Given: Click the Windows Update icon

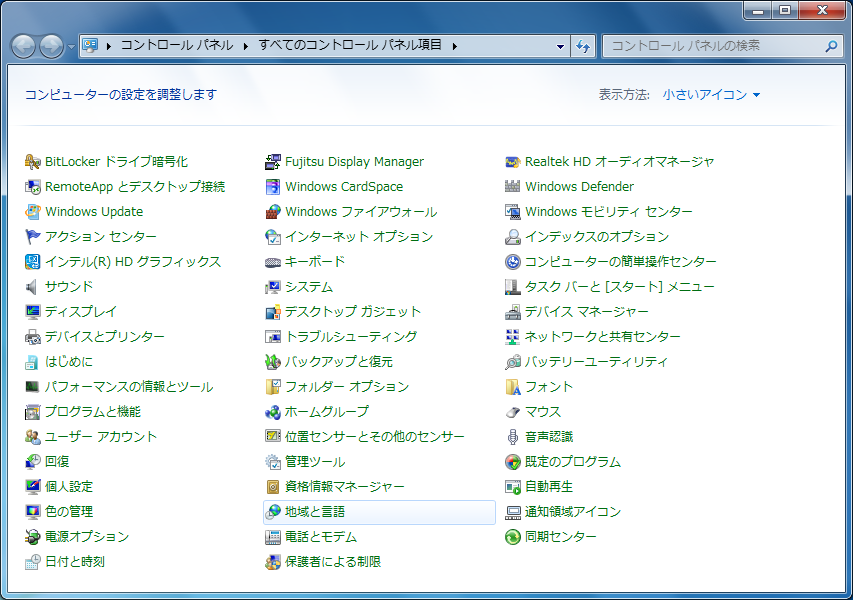Looking at the screenshot, I should pos(33,212).
